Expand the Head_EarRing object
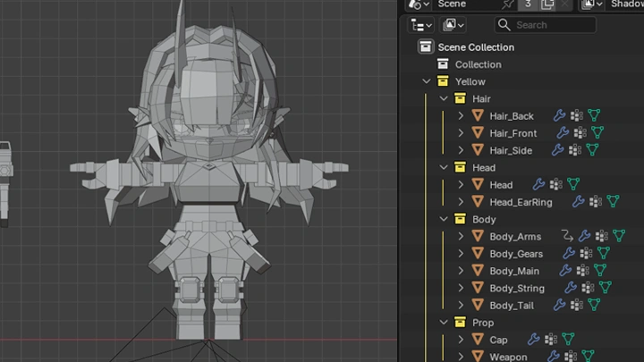Viewport: 644px width, 362px height. (461, 202)
